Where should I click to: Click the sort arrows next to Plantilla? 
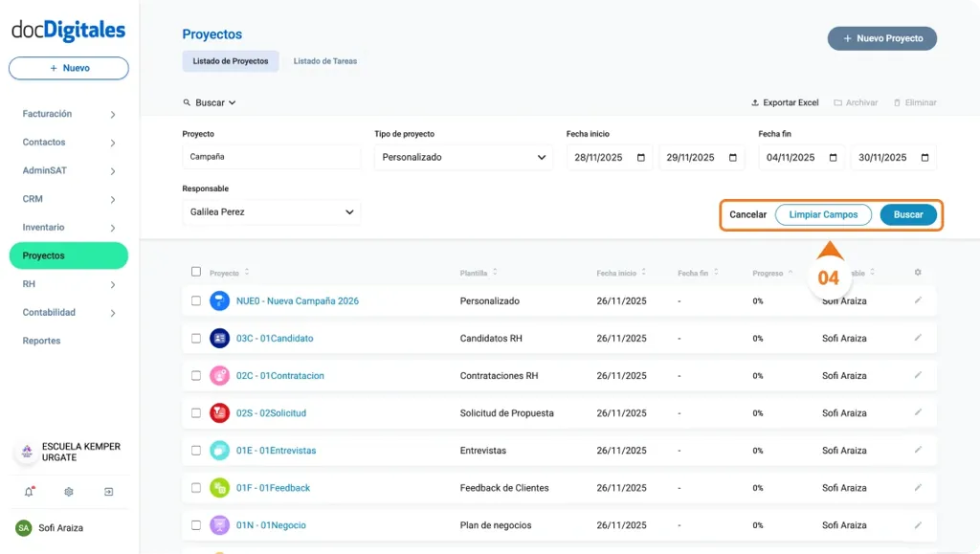point(496,273)
